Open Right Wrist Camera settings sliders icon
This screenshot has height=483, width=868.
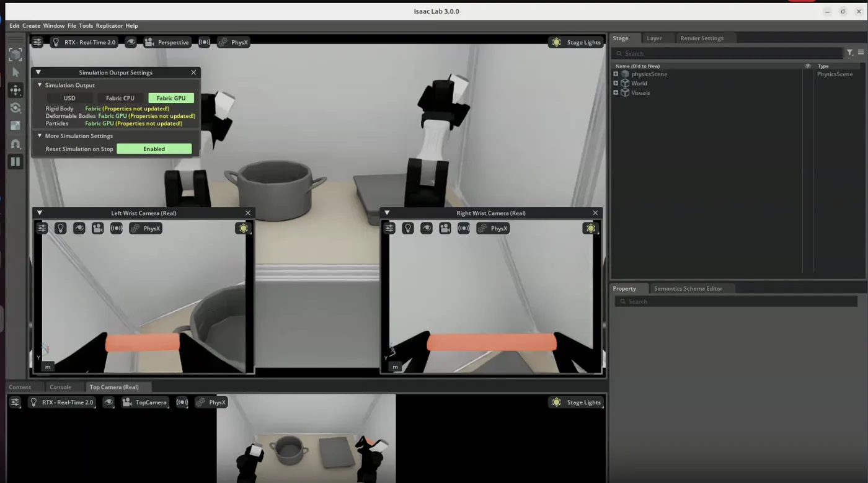(x=389, y=228)
